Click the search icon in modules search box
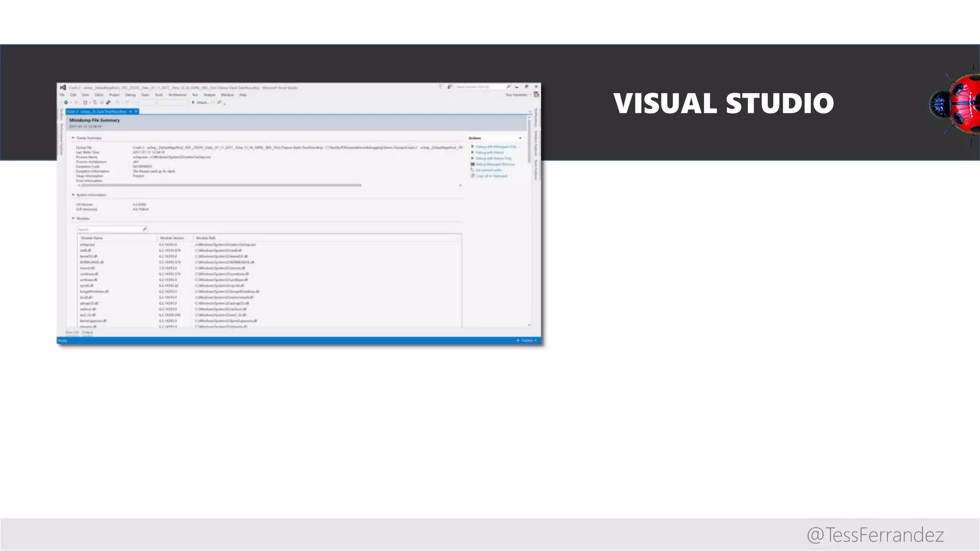Viewport: 980px width, 551px height. (x=145, y=230)
